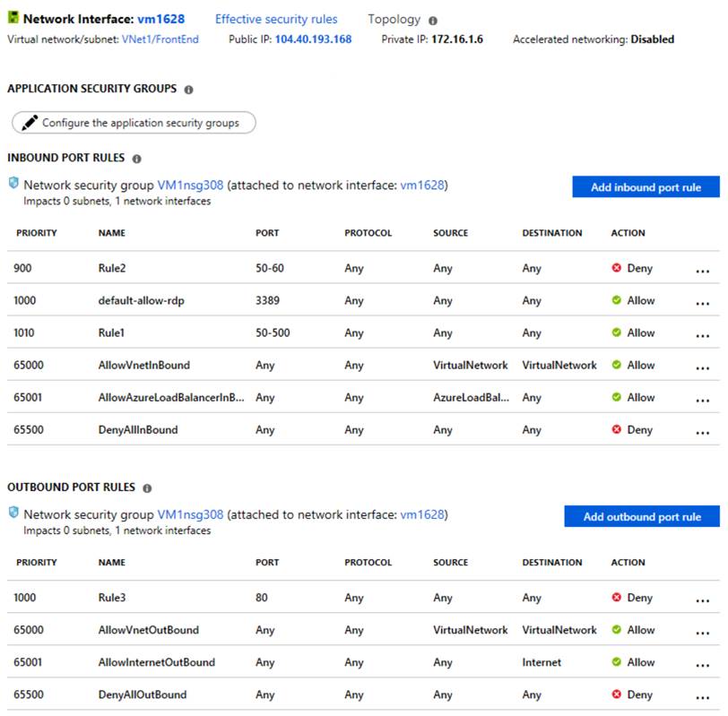Click the shield icon beside outbound network security group
Screen dimensions: 728x716
13,513
